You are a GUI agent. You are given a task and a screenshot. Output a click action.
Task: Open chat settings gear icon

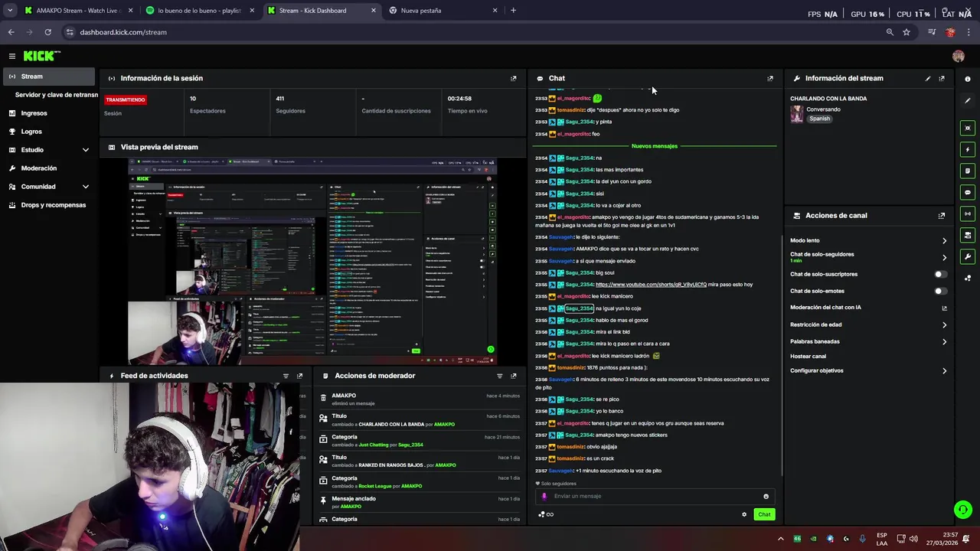coord(744,514)
